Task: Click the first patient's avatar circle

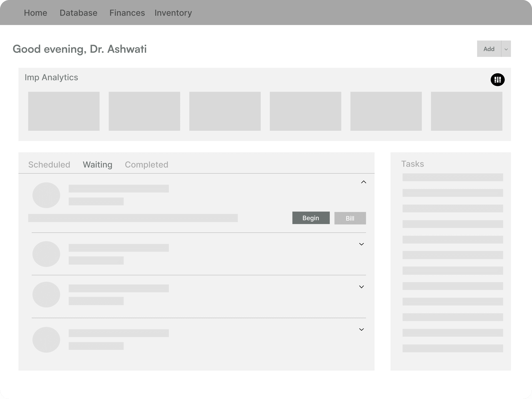Action: pyautogui.click(x=46, y=195)
